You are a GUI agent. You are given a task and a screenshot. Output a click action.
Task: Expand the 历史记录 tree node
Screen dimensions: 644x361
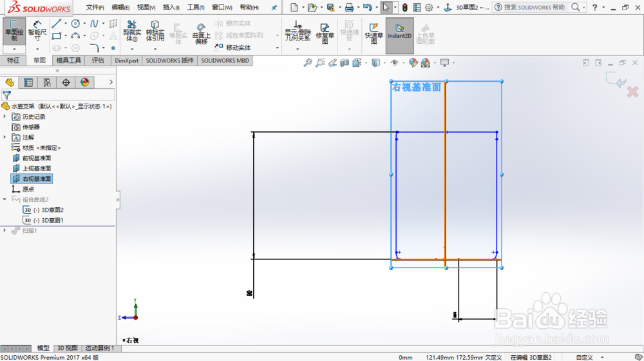pyautogui.click(x=5, y=116)
